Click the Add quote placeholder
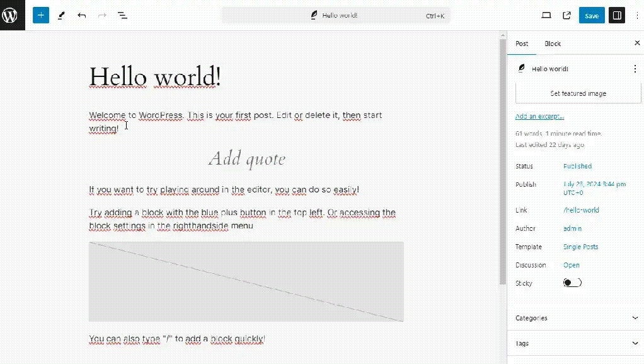This screenshot has height=364, width=644. [247, 159]
